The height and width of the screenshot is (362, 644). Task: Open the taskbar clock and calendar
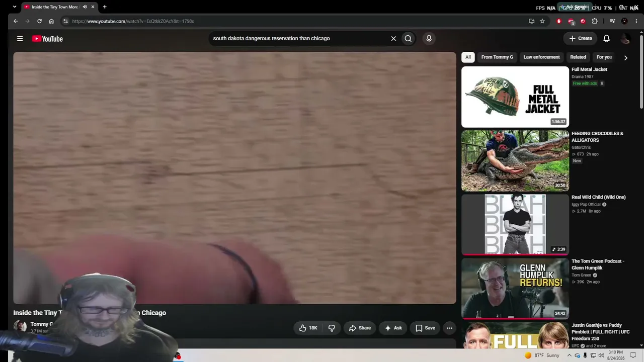tap(616, 355)
